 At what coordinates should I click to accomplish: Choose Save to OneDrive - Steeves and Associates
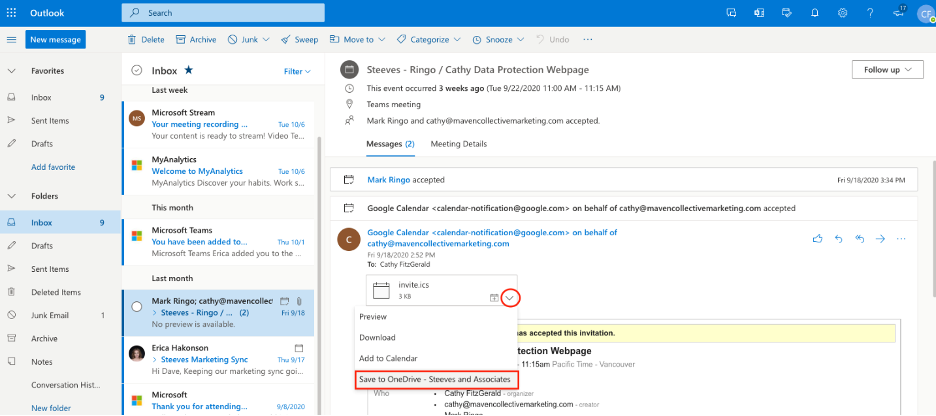click(437, 379)
